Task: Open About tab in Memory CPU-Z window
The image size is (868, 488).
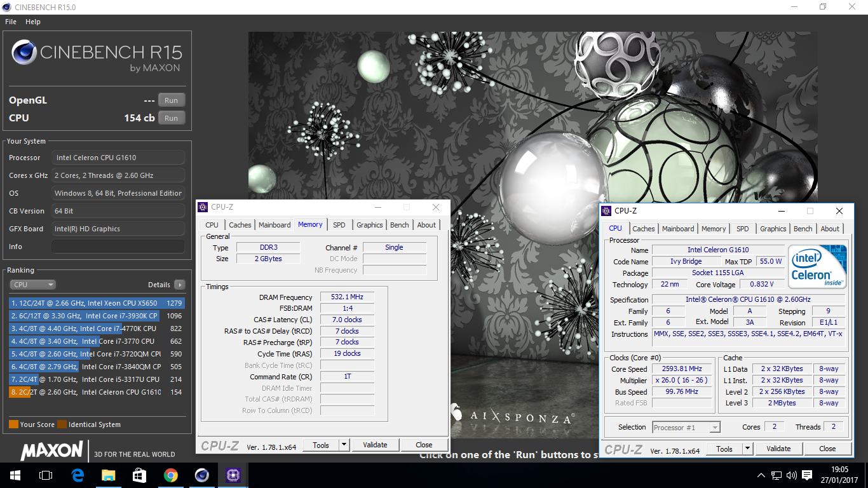Action: point(426,225)
